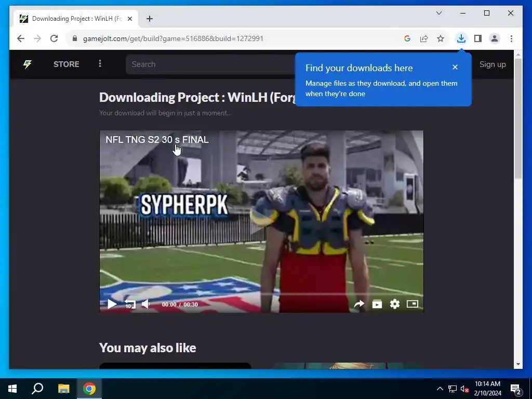Click the gamejolt.com address bar URL
The image size is (532, 399).
click(x=173, y=38)
